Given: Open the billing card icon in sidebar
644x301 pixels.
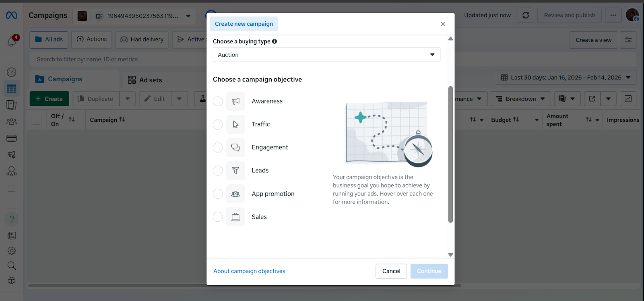Looking at the screenshot, I should coord(12,138).
